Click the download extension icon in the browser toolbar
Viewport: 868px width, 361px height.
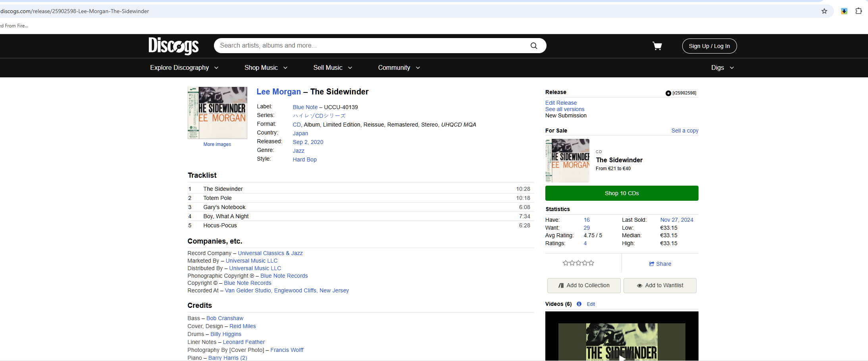[x=844, y=11]
